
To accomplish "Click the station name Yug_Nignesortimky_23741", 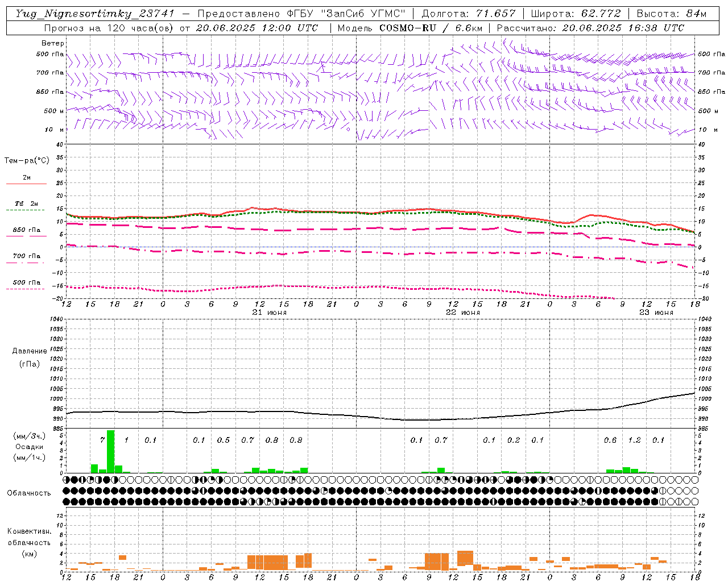I will (95, 14).
